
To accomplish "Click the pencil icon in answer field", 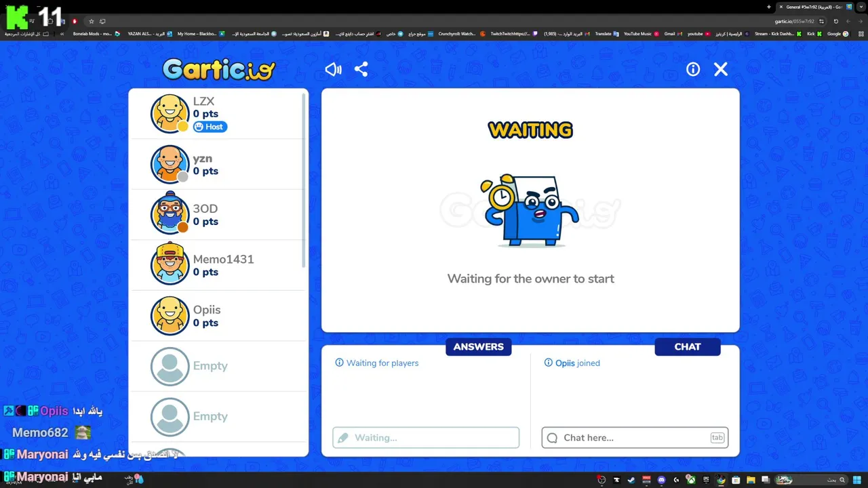I will point(343,438).
